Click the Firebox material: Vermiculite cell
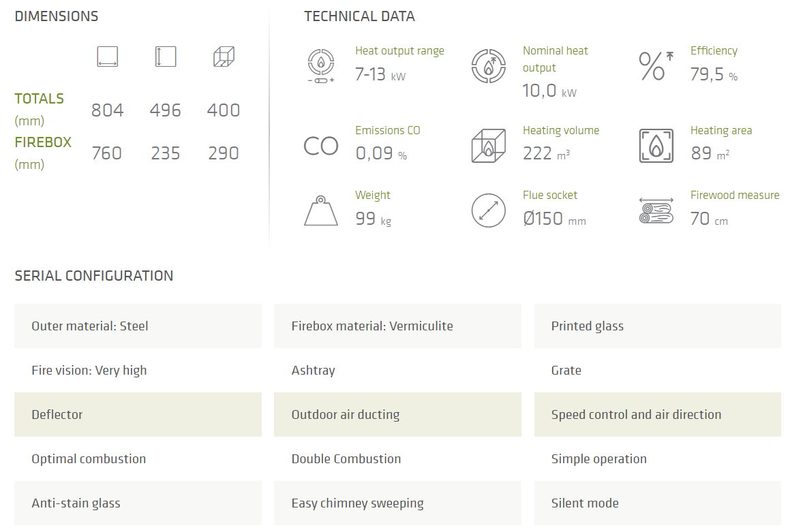The image size is (788, 532). pos(397,326)
